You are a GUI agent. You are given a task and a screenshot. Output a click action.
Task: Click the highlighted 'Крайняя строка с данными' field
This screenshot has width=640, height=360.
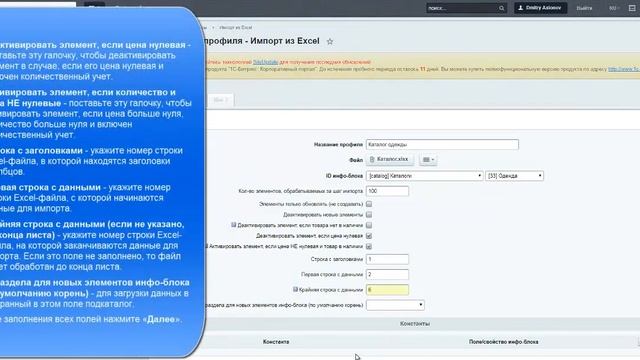[387, 290]
